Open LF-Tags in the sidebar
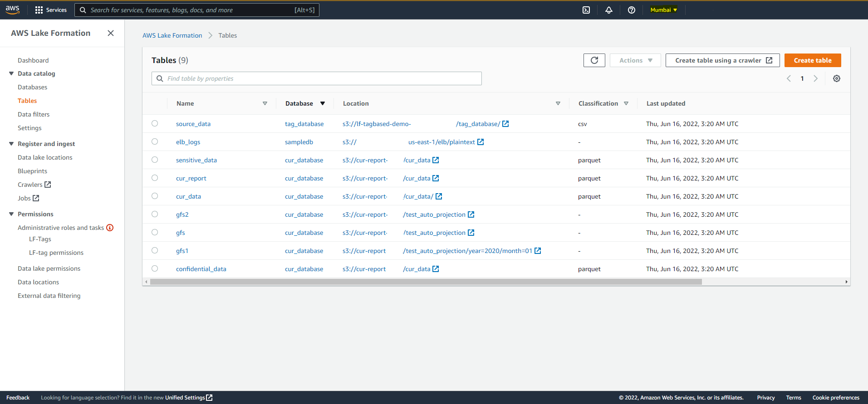 tap(40, 239)
